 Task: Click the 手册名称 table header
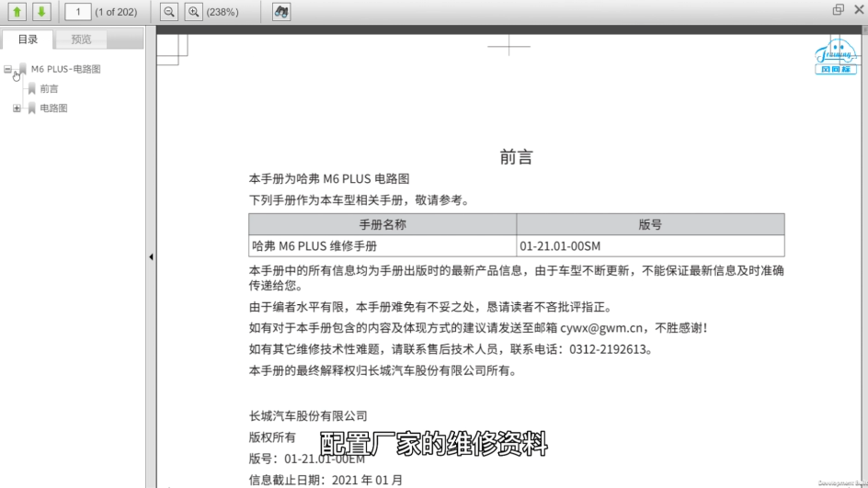pos(383,224)
